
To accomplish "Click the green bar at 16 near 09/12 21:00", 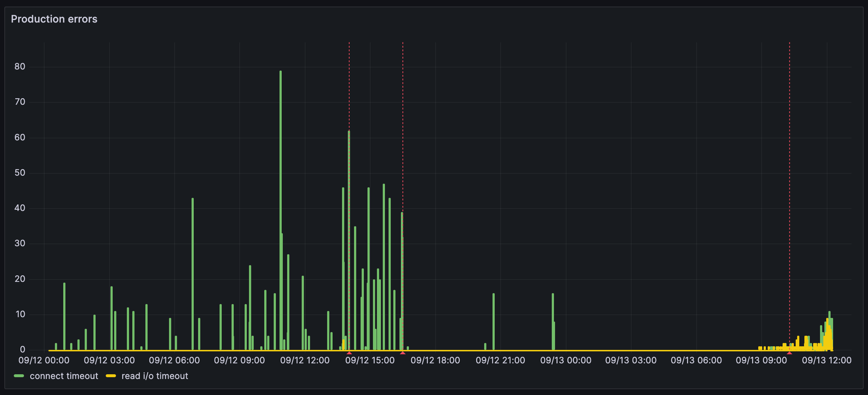I will [494, 322].
